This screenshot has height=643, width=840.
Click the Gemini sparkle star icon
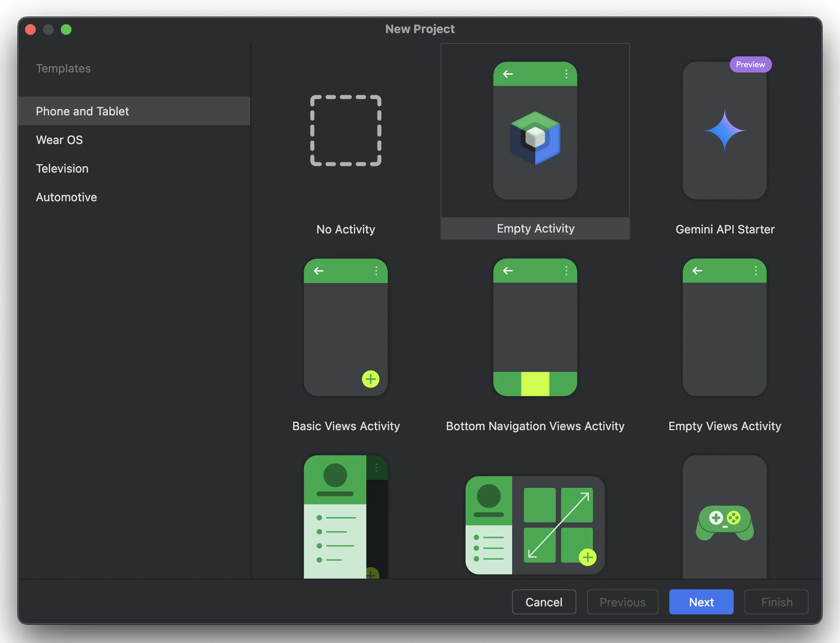[725, 131]
